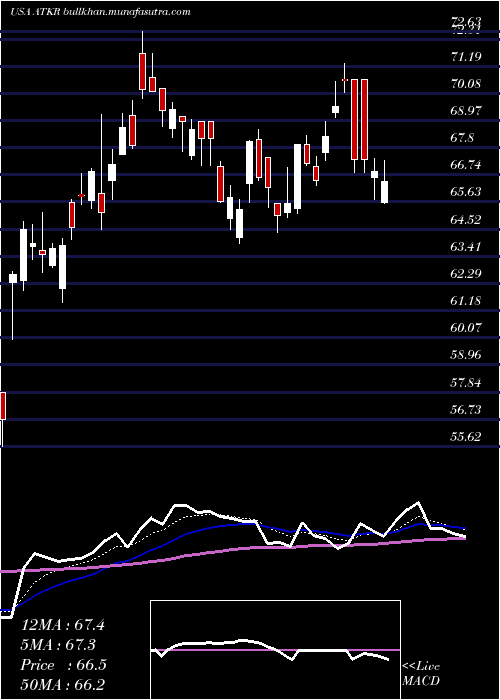Select the 64.52 price level label
The width and height of the screenshot is (500, 700).
tap(466, 220)
